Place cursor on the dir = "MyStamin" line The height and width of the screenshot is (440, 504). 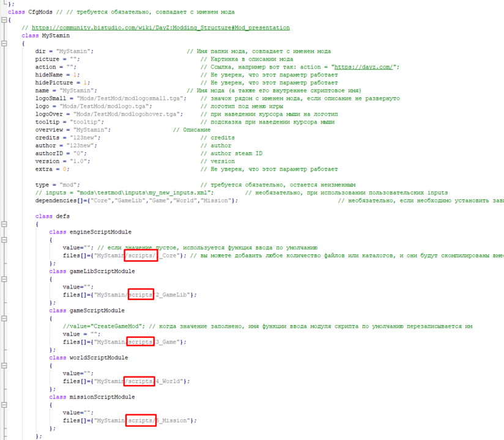64,51
